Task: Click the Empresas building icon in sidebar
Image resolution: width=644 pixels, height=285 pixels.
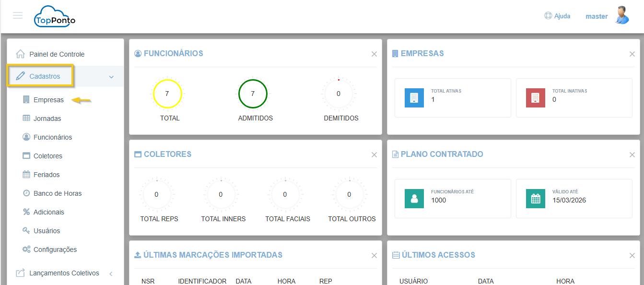Action: [26, 100]
